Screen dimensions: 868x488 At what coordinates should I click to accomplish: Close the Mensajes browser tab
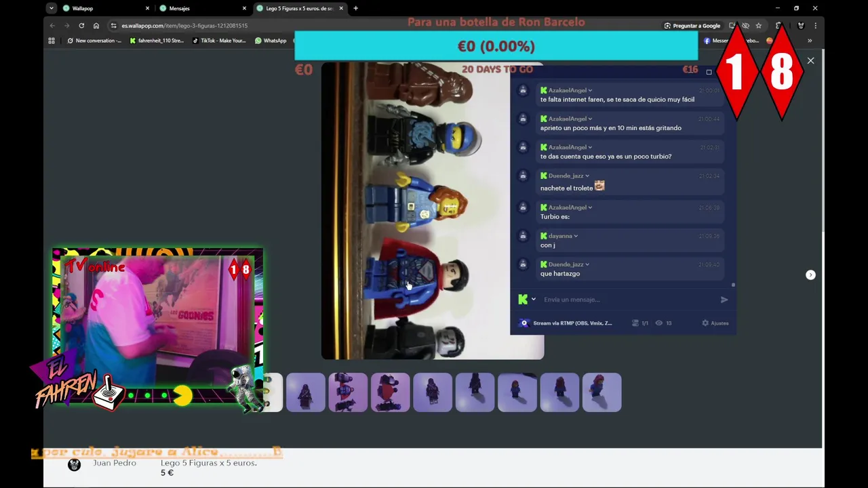pyautogui.click(x=244, y=8)
